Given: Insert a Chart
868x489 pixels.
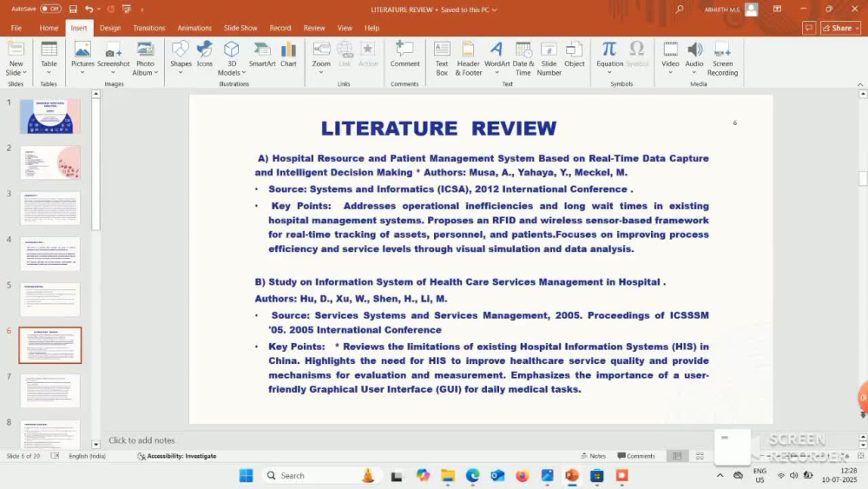Looking at the screenshot, I should pos(288,54).
